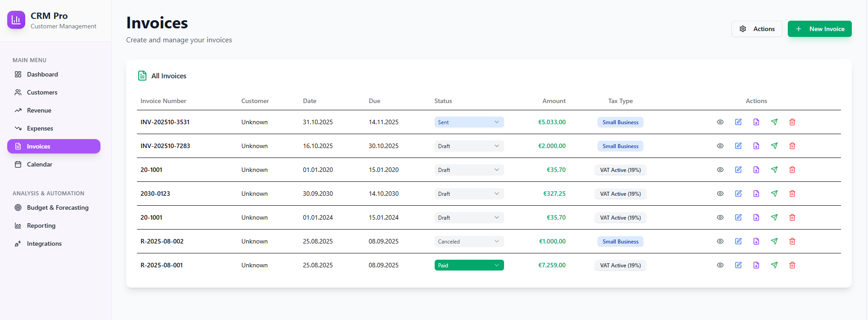Delete invoice INV-202510-7283 using the trash icon
Screen dimensions: 868x320
coord(792,146)
